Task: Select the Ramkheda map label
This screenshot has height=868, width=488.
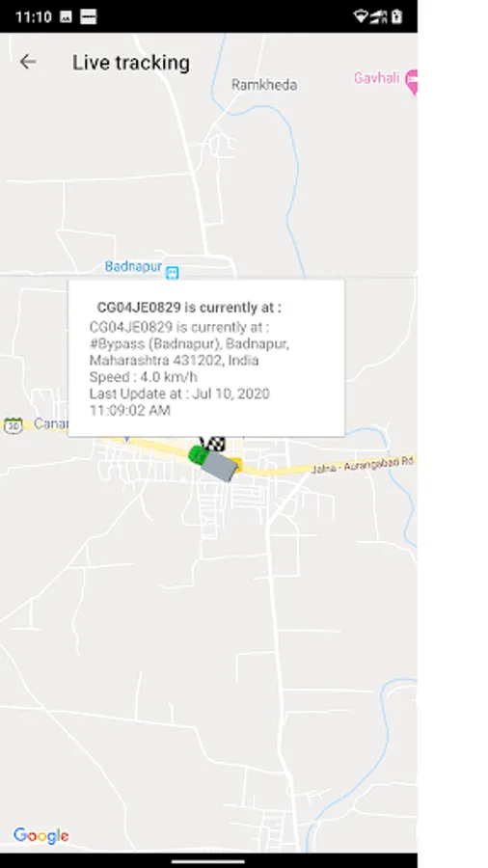Action: click(264, 85)
